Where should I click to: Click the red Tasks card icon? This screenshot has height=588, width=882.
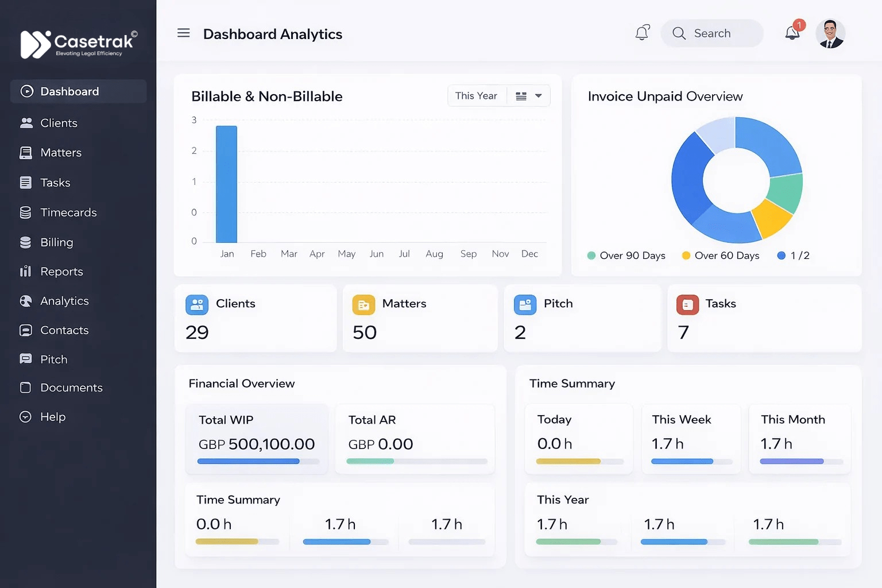click(x=687, y=304)
